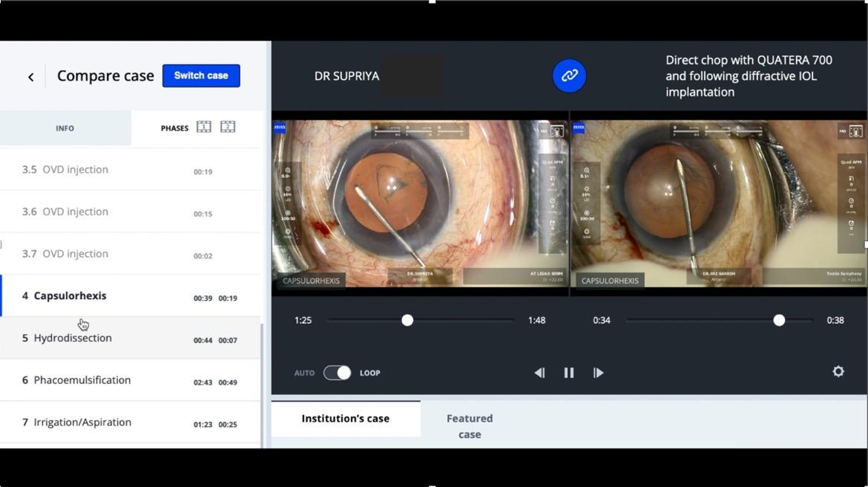Click the 0:38 total time of right video
Screen dimensions: 868x487
[835, 320]
